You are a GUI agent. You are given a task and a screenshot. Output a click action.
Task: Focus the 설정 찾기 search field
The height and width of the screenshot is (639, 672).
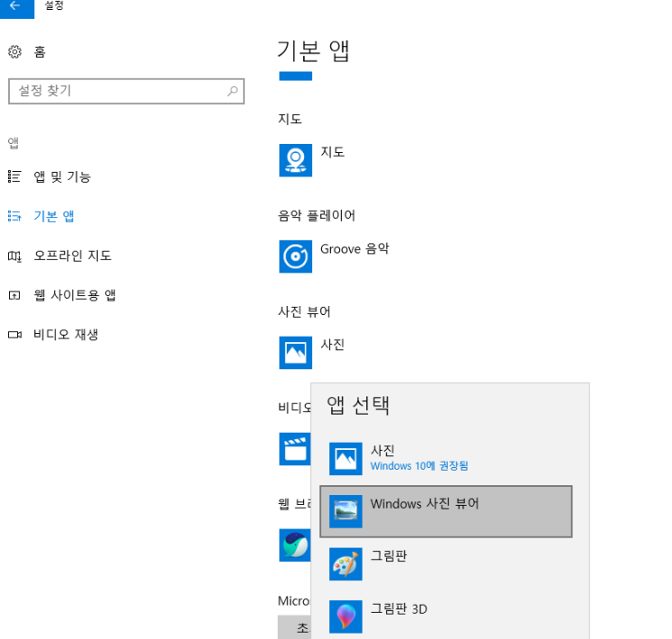coord(127,91)
